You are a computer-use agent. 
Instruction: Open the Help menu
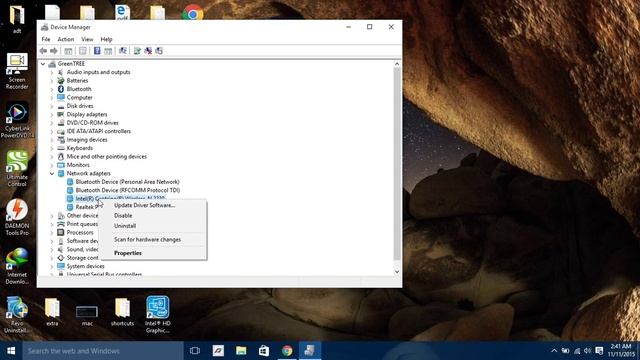(x=106, y=39)
